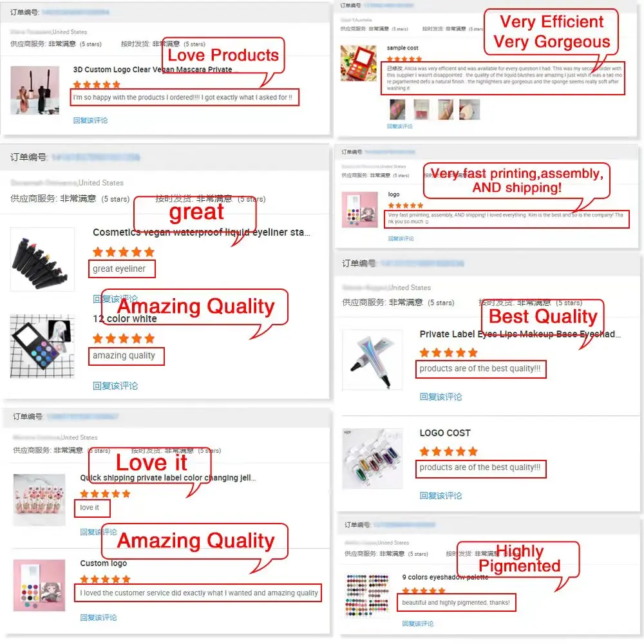The image size is (644, 644).
Task: Open the logo product thumbnail
Action: (360, 210)
